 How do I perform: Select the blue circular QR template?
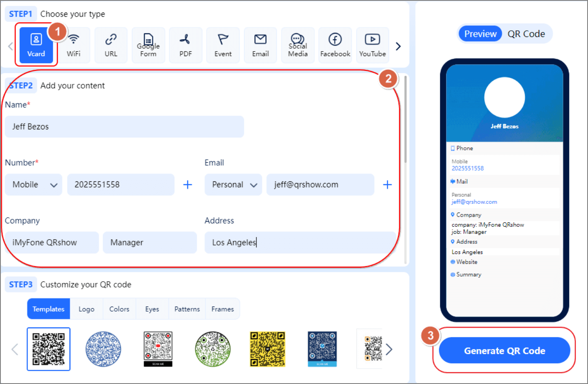pos(103,349)
